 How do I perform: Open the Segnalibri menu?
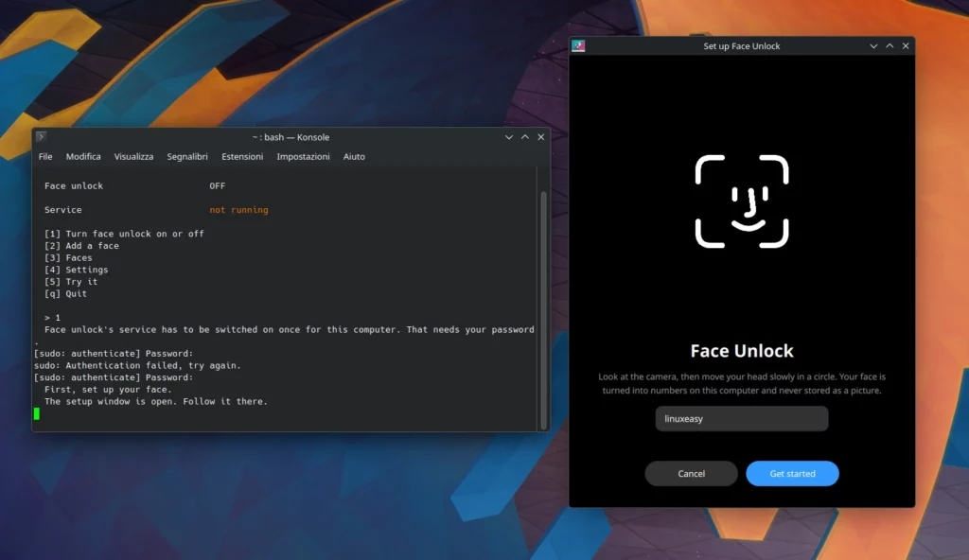click(187, 156)
